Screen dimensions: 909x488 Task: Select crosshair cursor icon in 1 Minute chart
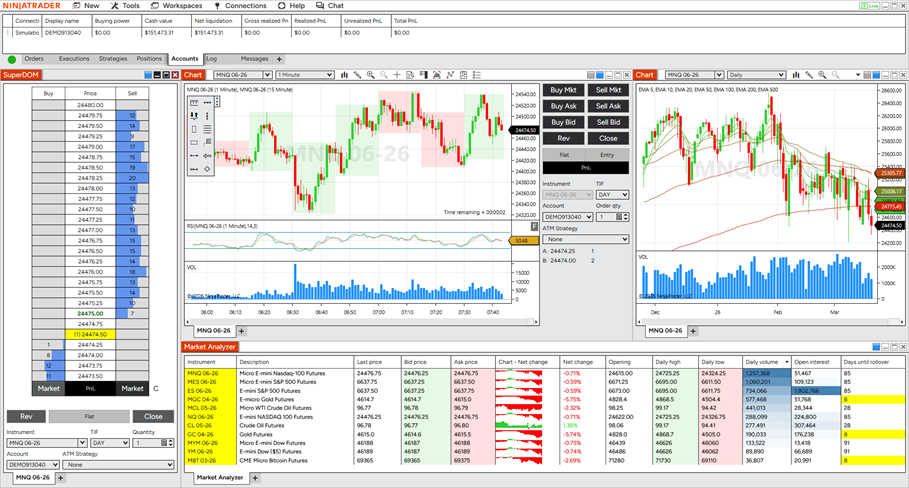pos(397,75)
